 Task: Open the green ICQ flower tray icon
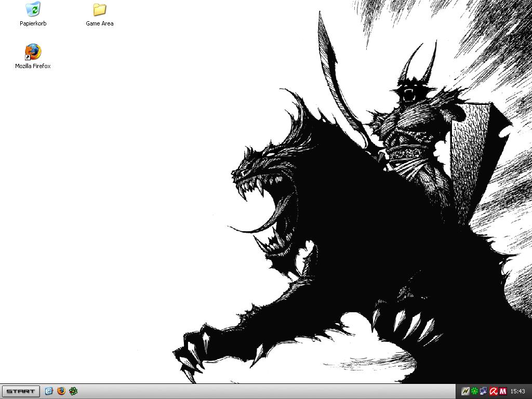[474, 391]
